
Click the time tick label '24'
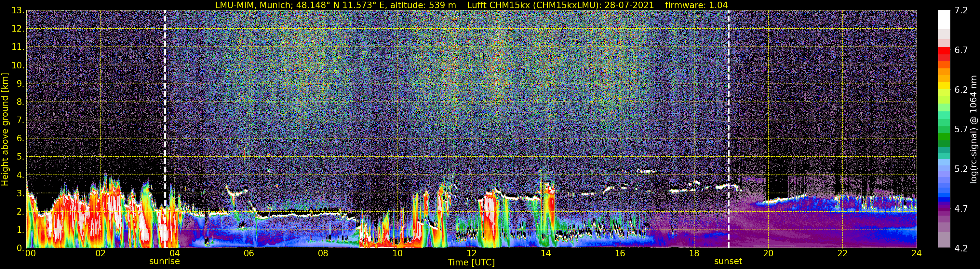(x=917, y=253)
